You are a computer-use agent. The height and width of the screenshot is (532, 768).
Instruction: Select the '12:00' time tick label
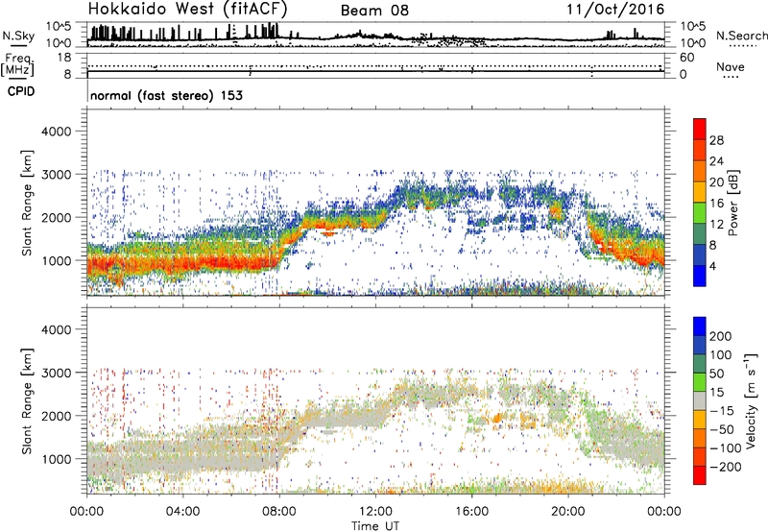pos(375,512)
